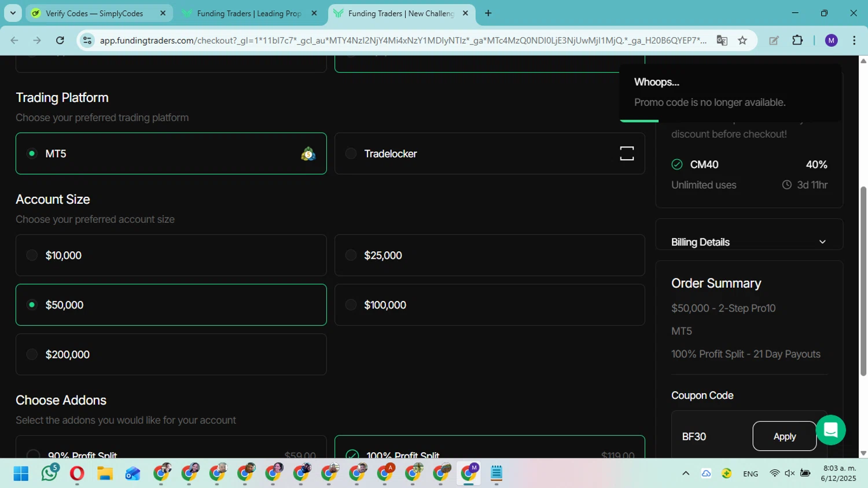Pick the 90% Profit Split addon

click(171, 447)
